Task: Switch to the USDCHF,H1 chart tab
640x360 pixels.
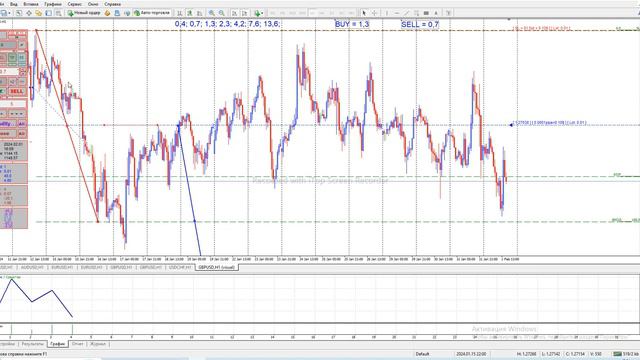Action: [x=180, y=267]
